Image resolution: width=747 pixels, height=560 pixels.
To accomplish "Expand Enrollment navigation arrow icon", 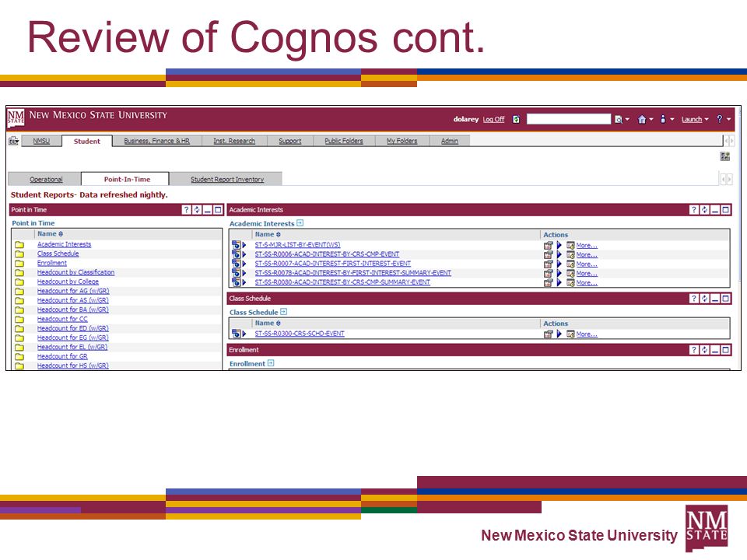I will [x=271, y=363].
